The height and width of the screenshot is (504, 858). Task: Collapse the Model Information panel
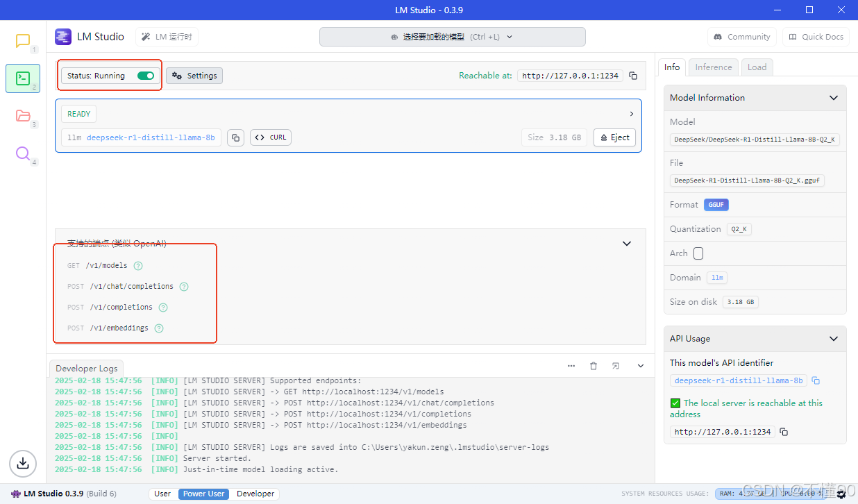(x=833, y=97)
